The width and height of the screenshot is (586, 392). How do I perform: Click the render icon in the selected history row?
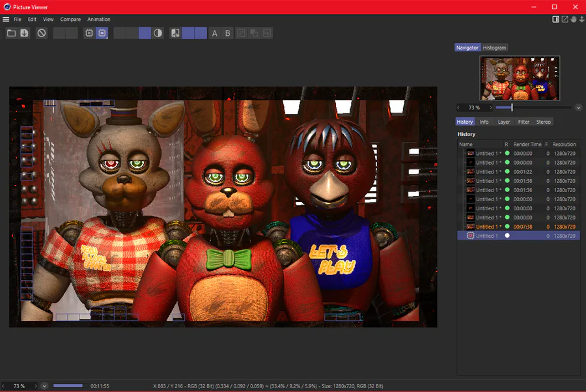pyautogui.click(x=471, y=236)
